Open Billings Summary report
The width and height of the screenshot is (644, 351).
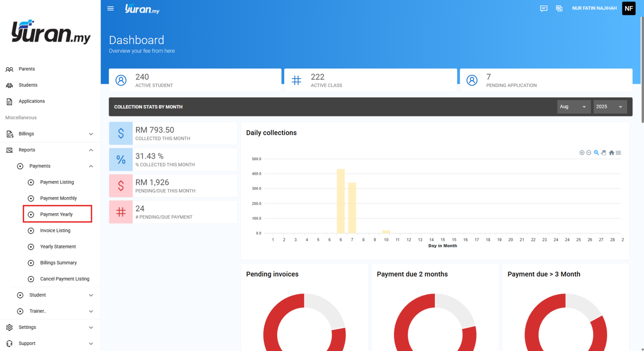pos(58,263)
